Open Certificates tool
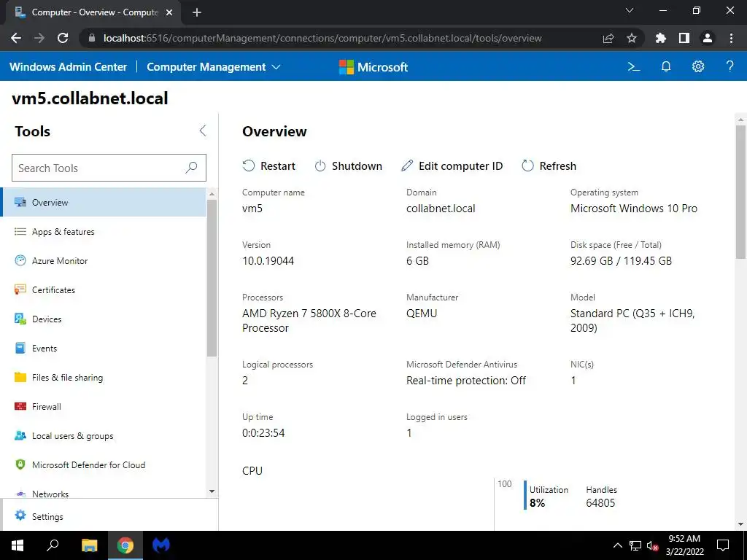This screenshot has width=747, height=560. pyautogui.click(x=104, y=289)
